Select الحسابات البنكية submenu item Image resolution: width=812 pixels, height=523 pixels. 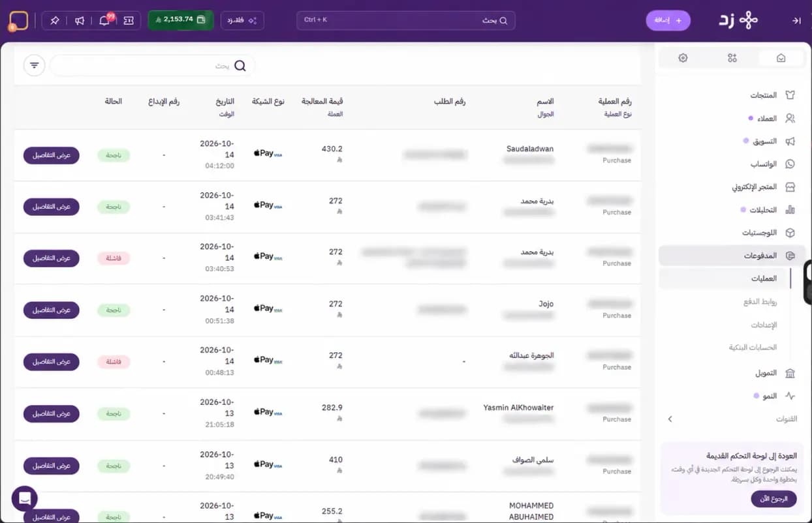[x=753, y=348]
